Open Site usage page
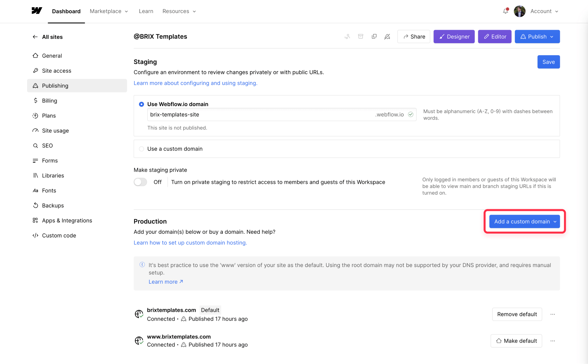Screen dimensions: 588x364 point(77,131)
